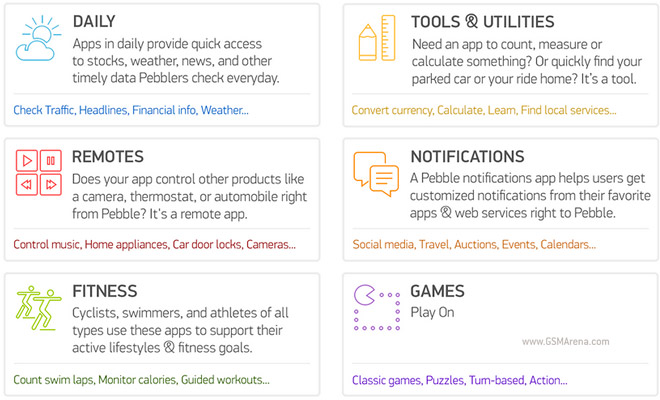The width and height of the screenshot is (660, 400).
Task: Click the fast-forward button in Remotes icon
Action: (x=51, y=184)
